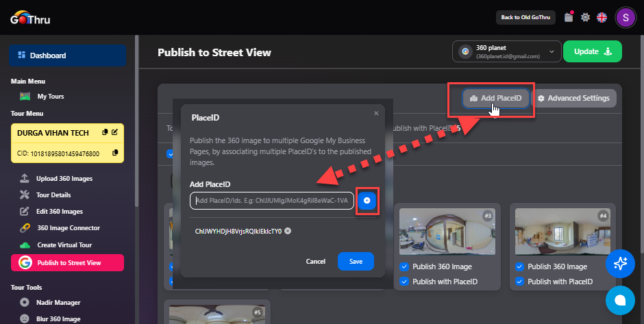
Task: Uncheck Publish 360 Image for image #3
Action: click(404, 266)
